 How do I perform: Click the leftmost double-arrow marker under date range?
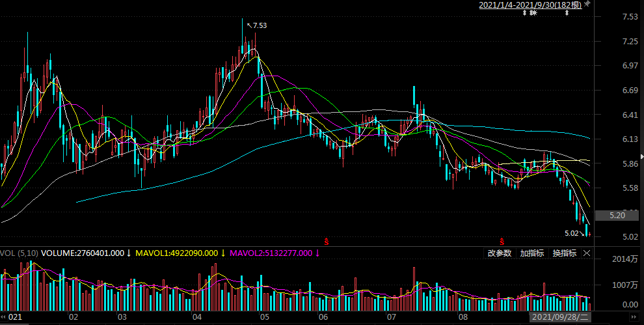[x=525, y=13]
